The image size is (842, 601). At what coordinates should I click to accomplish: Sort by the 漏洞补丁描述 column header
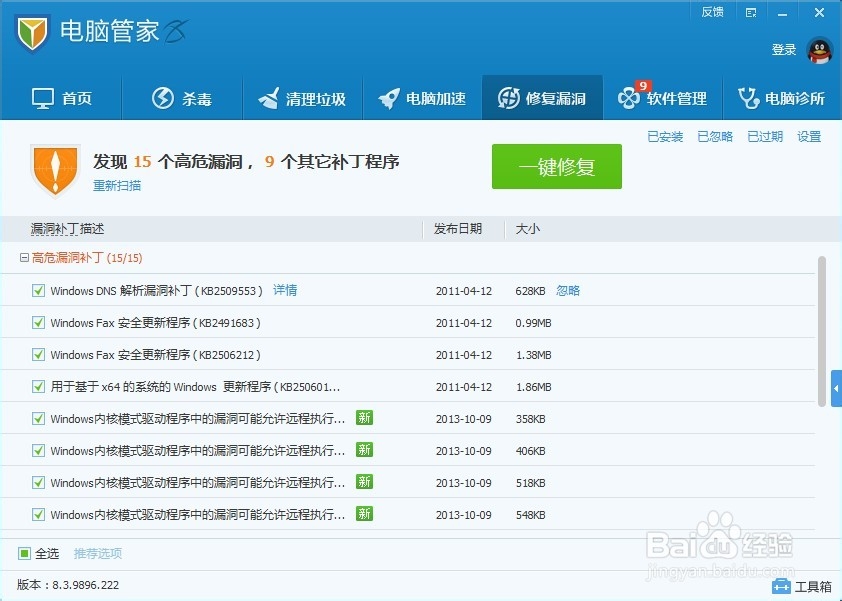click(x=67, y=229)
